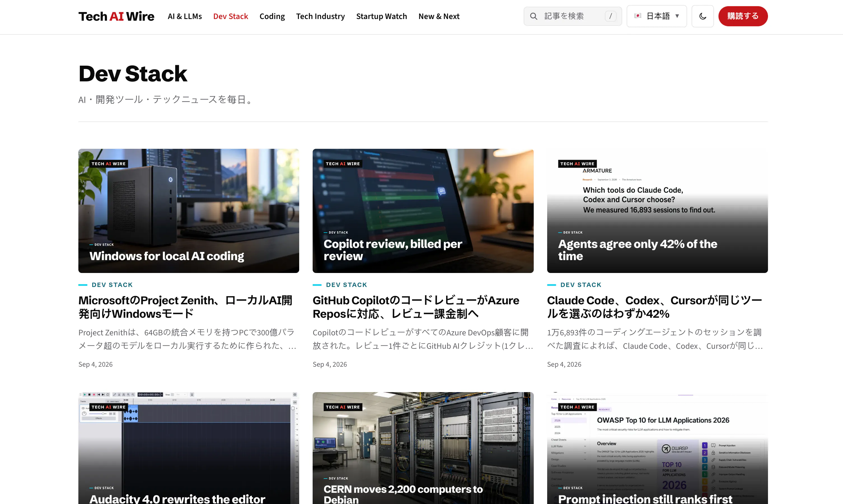
Task: Open the Claude Code、Codex、Cursor article headline
Action: (654, 307)
